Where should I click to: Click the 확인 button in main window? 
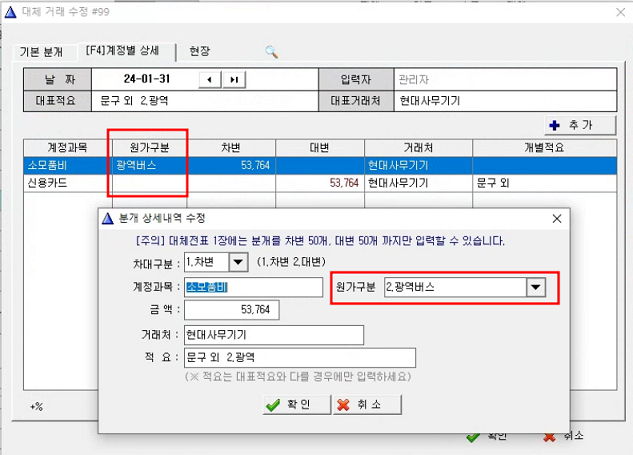tap(486, 436)
